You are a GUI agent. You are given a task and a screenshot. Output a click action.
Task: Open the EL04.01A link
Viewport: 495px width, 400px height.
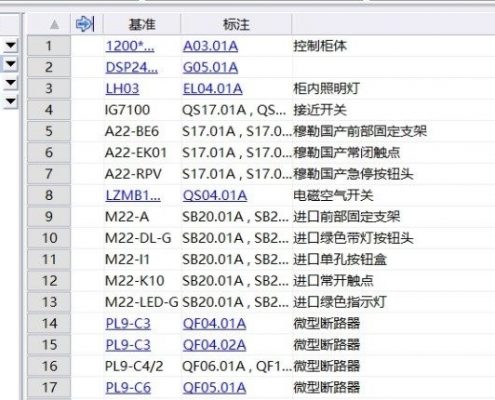click(x=213, y=89)
